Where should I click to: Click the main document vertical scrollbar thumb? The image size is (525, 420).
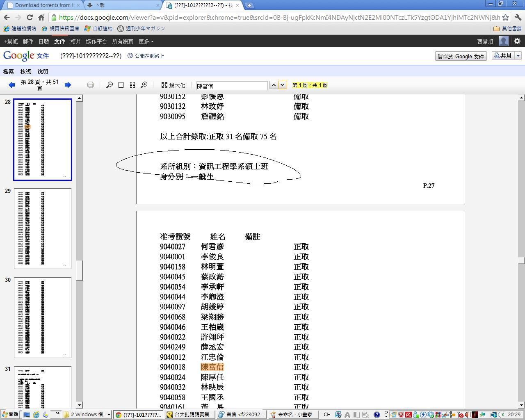tap(521, 260)
